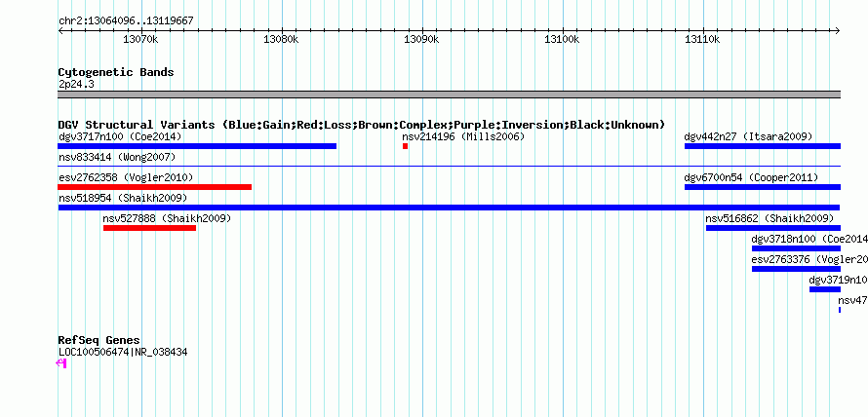Open the esv2763376 variant label

(809, 259)
